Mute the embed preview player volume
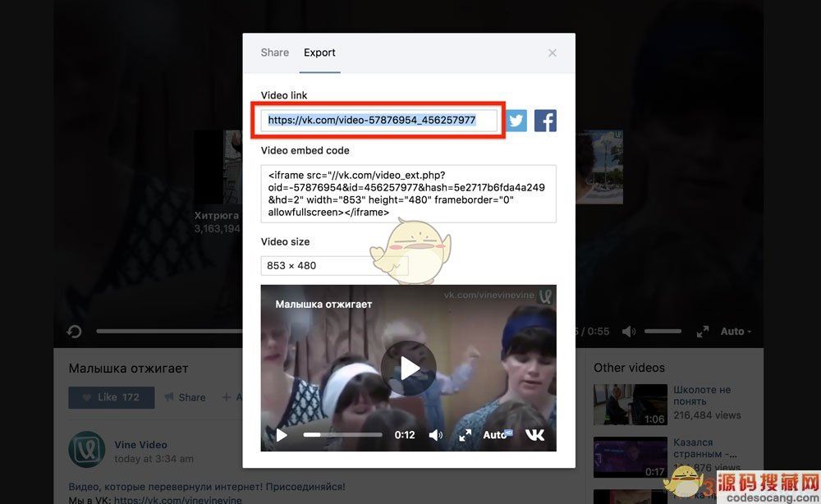The height and width of the screenshot is (504, 821). [x=436, y=435]
